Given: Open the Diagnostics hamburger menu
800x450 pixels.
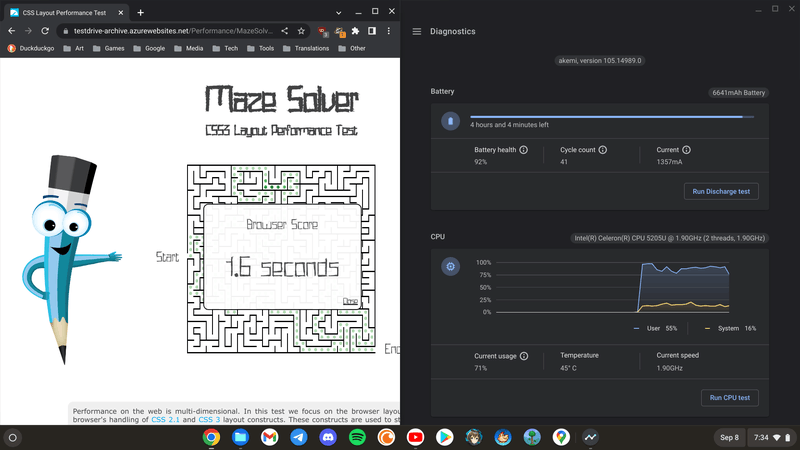Looking at the screenshot, I should [x=417, y=32].
